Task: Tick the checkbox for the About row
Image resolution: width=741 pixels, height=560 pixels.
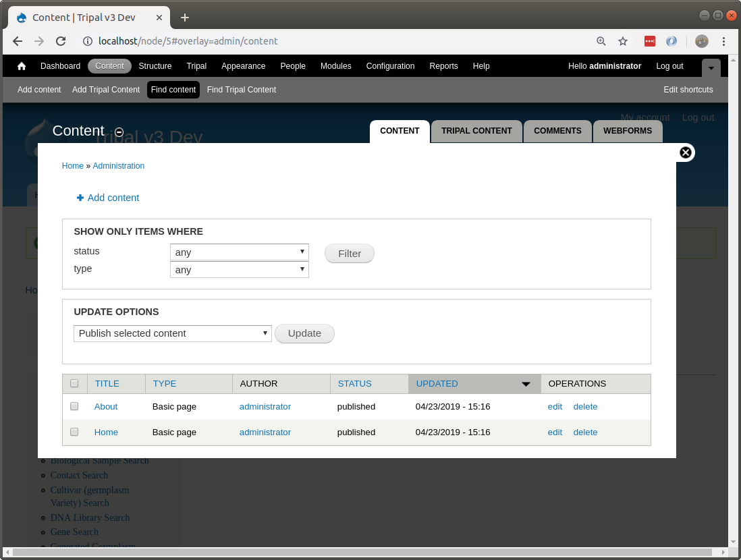Action: pos(74,406)
